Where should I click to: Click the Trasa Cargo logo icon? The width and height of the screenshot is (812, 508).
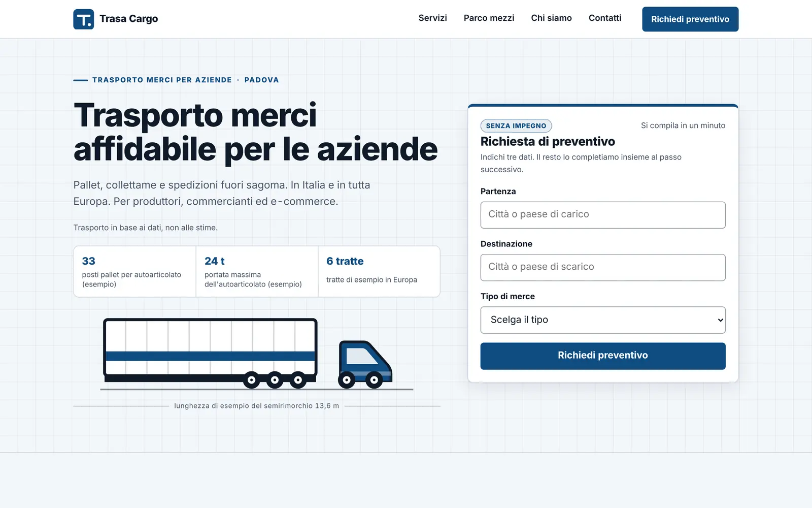pyautogui.click(x=84, y=19)
